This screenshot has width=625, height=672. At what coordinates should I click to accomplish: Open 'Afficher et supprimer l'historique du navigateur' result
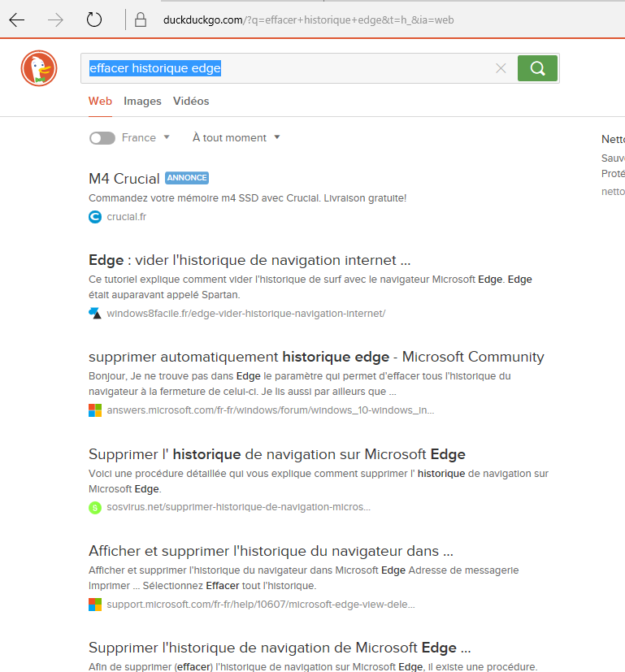coord(271,551)
